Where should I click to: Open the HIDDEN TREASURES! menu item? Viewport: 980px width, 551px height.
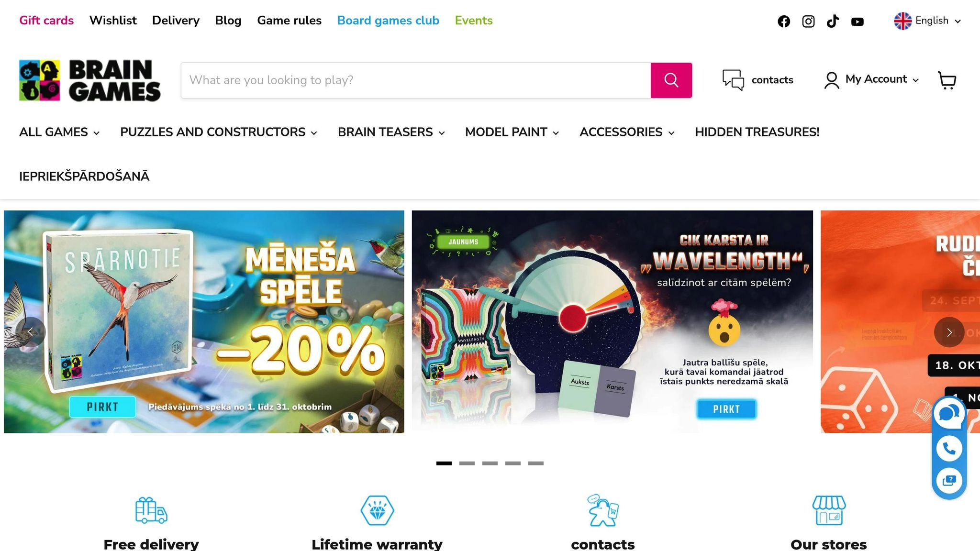pos(757,132)
